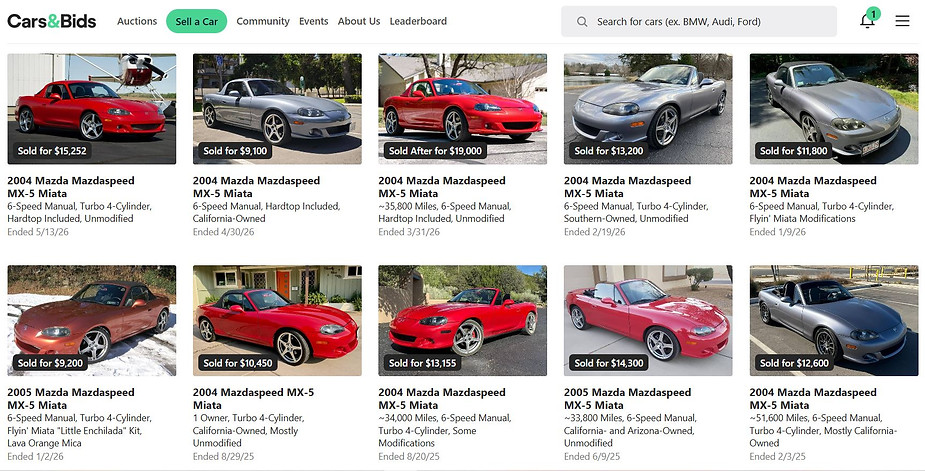The height and width of the screenshot is (471, 925).
Task: Click the 'Sold for $14,300' price badge
Action: [x=609, y=363]
